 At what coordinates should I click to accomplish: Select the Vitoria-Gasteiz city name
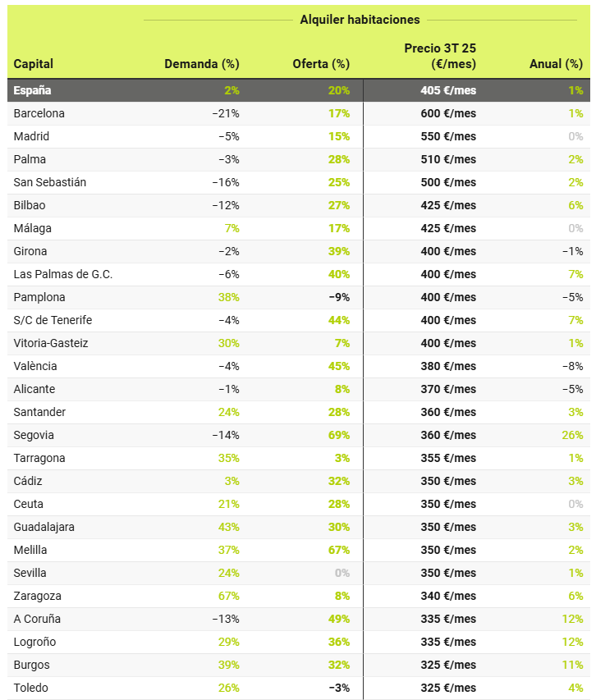(51, 343)
